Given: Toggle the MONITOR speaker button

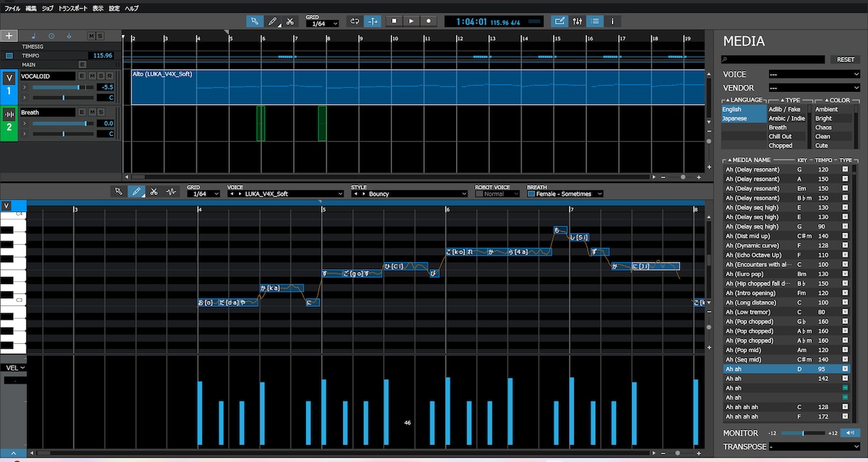Looking at the screenshot, I should click(850, 433).
